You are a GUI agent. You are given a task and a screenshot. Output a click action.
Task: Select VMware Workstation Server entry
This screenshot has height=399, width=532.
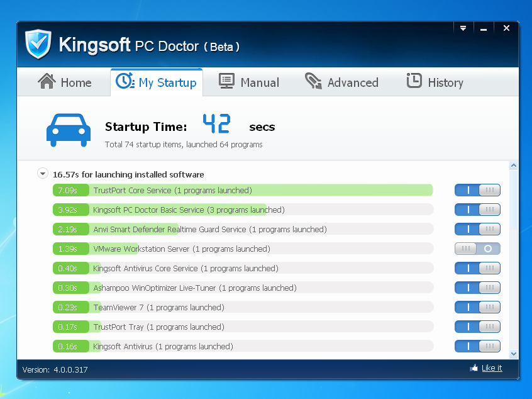coord(243,249)
